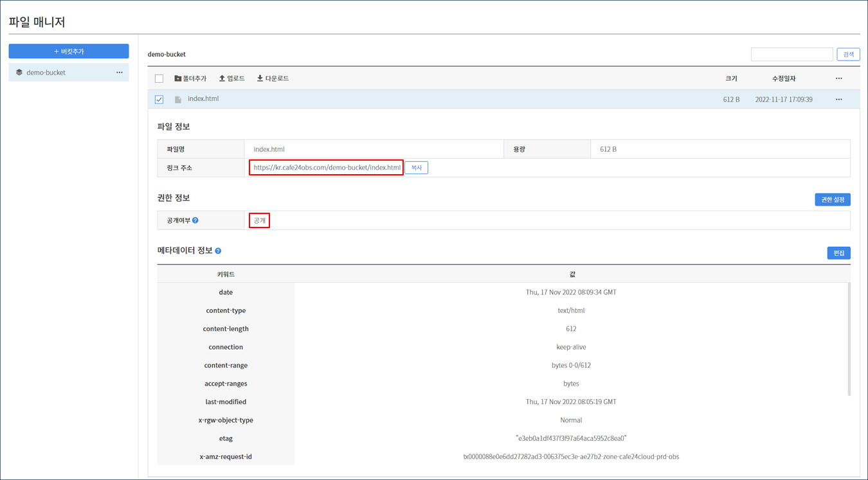The height and width of the screenshot is (480, 868).
Task: Open the demo-bucket options ellipsis menu
Action: click(120, 73)
